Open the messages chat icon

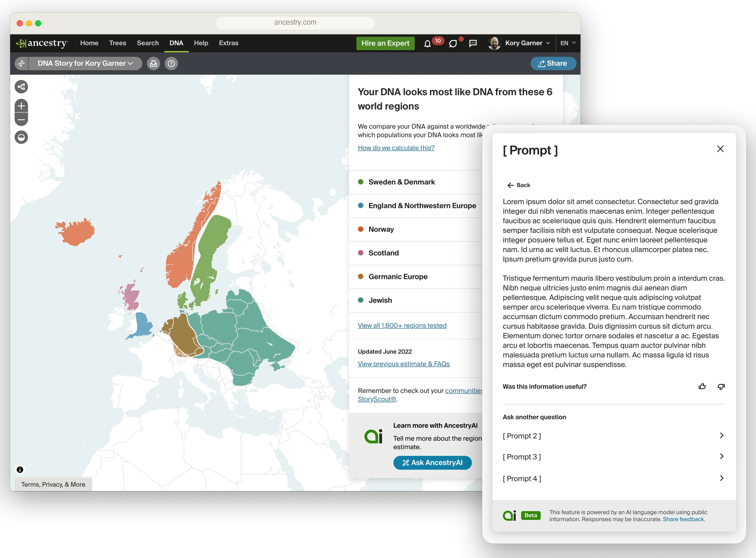pos(473,43)
